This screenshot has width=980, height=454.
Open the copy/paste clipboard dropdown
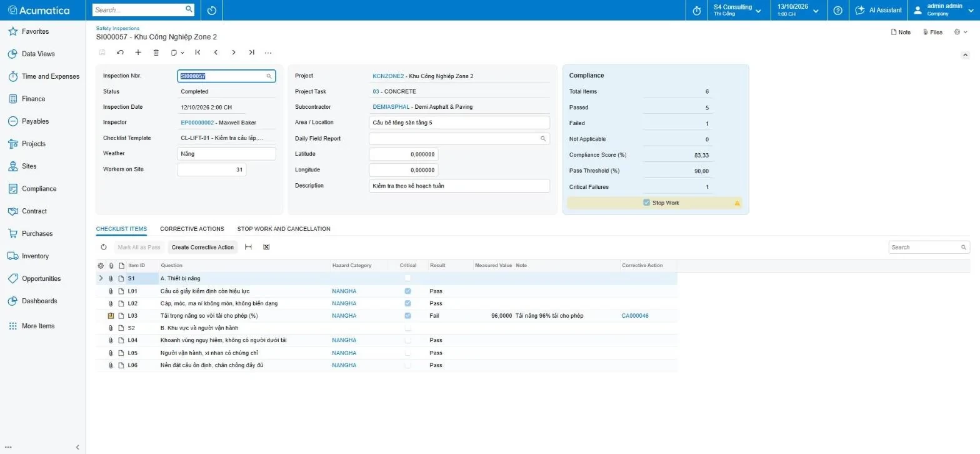coord(177,53)
